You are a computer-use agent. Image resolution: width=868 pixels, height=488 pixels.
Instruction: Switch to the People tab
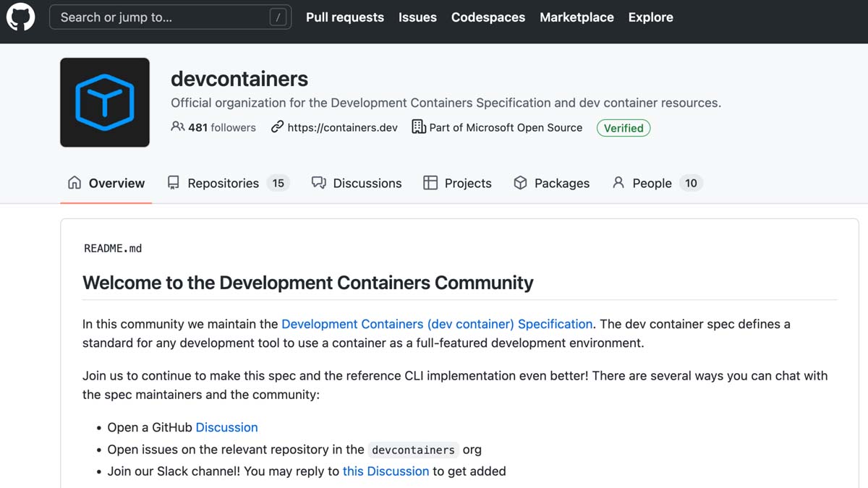[x=657, y=183]
